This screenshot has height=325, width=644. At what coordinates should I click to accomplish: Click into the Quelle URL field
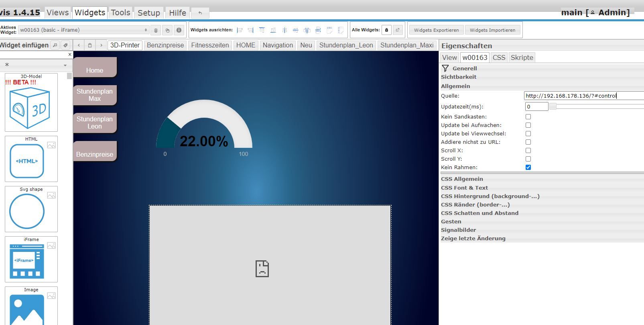coord(584,96)
